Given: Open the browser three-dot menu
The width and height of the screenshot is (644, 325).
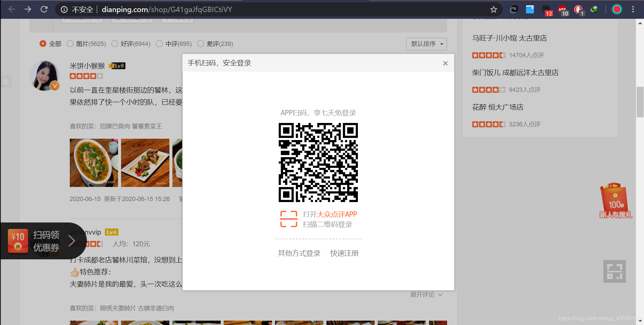Looking at the screenshot, I should point(633,9).
